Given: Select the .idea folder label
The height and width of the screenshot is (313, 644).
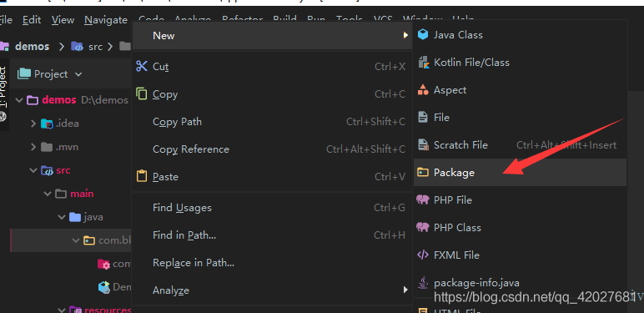Looking at the screenshot, I should pos(68,124).
